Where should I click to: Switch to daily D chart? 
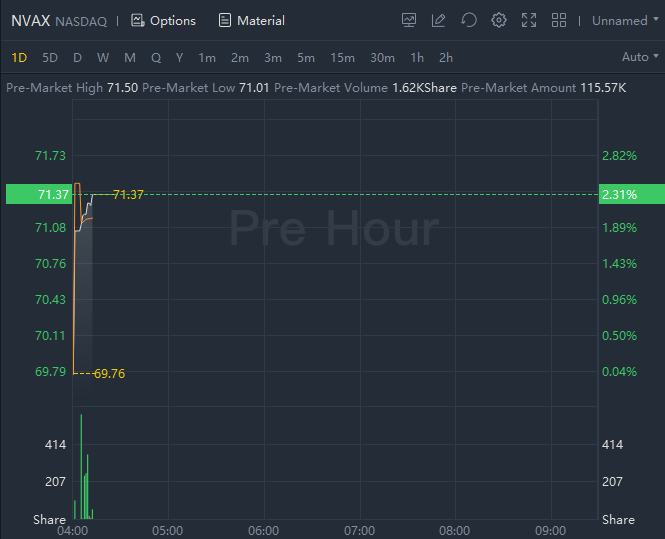click(77, 58)
